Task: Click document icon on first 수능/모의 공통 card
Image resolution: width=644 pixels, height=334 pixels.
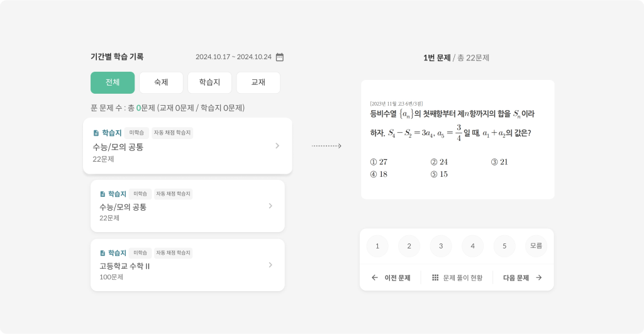Action: pos(96,133)
